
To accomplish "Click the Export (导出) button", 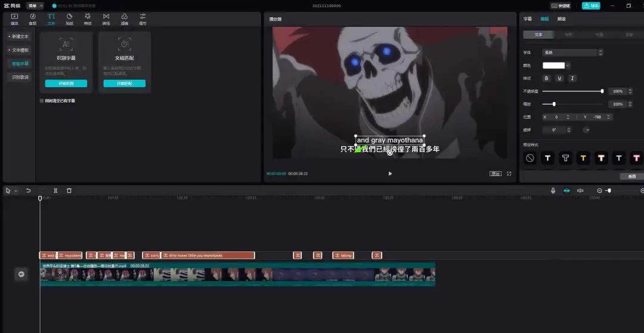I will point(590,6).
